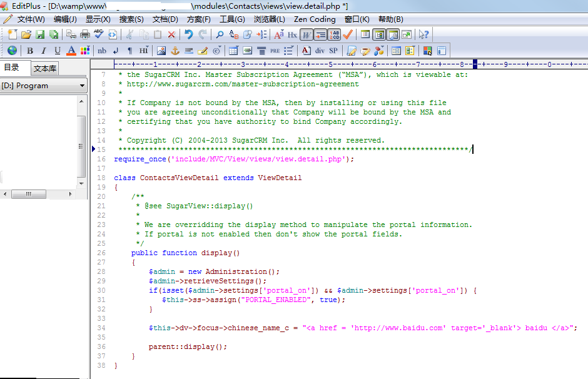Insert a paragraph tag
588x379 pixels.
click(x=129, y=51)
